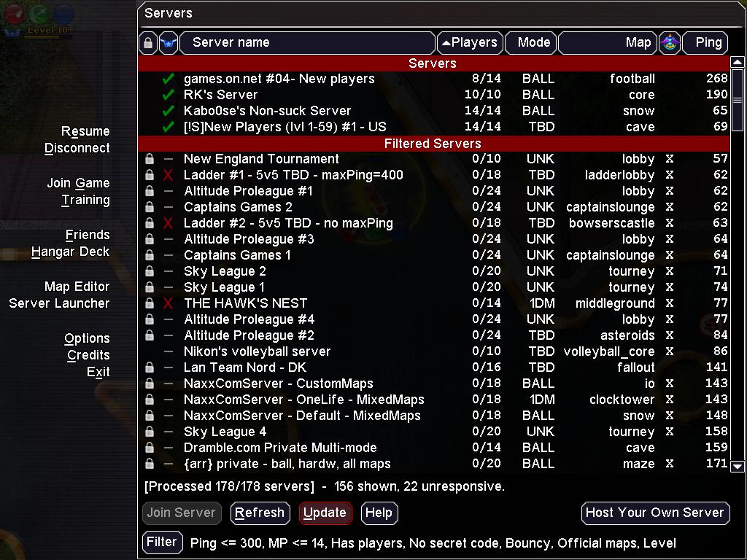Click the red X for Ladder #2 server

click(x=168, y=223)
